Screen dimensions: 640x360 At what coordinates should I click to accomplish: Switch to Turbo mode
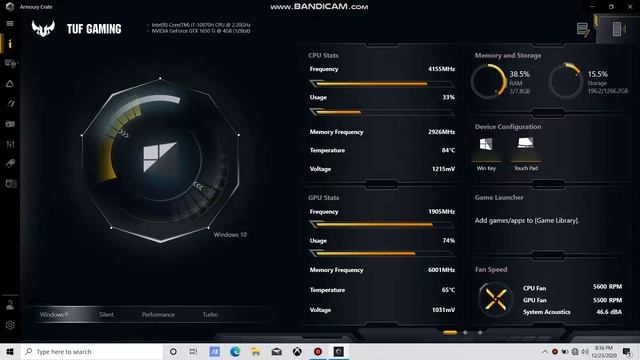(x=210, y=314)
